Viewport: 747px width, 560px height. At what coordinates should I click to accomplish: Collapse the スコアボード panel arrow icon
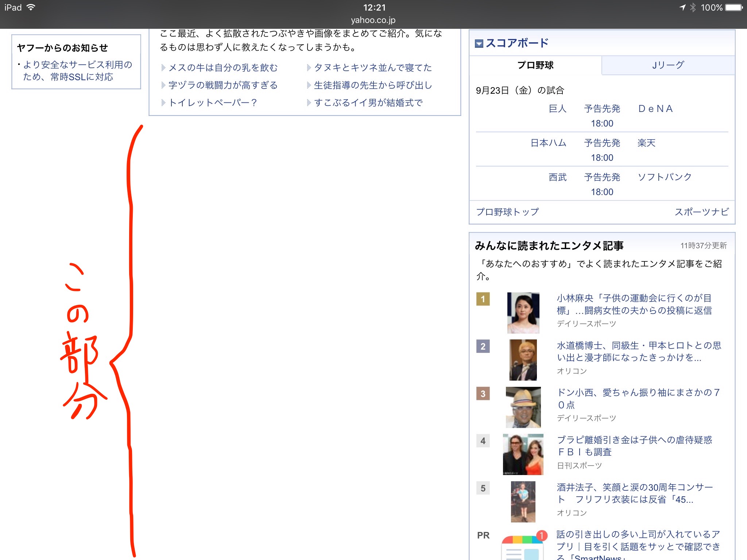[479, 44]
